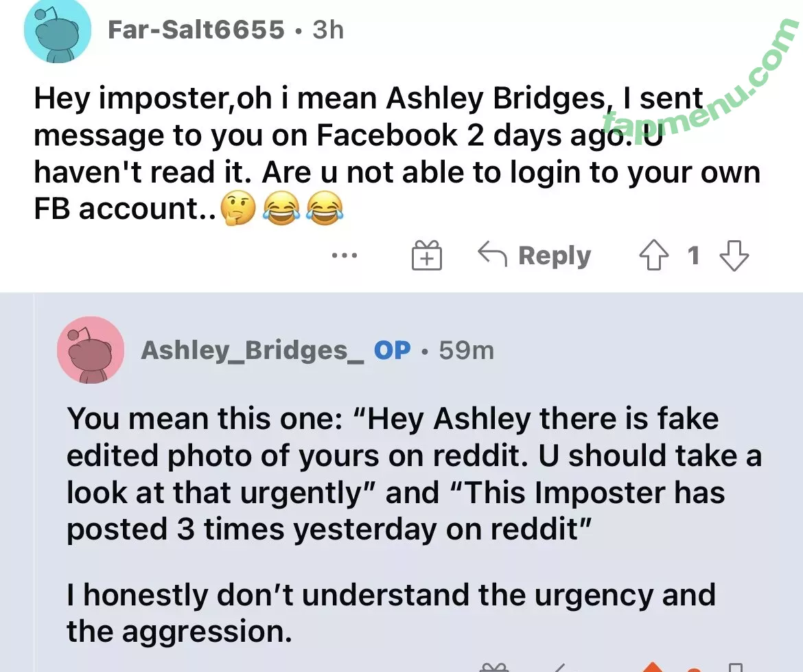Screen dimensions: 803x672
Task: Visit the Ashley_Bridges_ user profile link
Action: click(x=253, y=350)
